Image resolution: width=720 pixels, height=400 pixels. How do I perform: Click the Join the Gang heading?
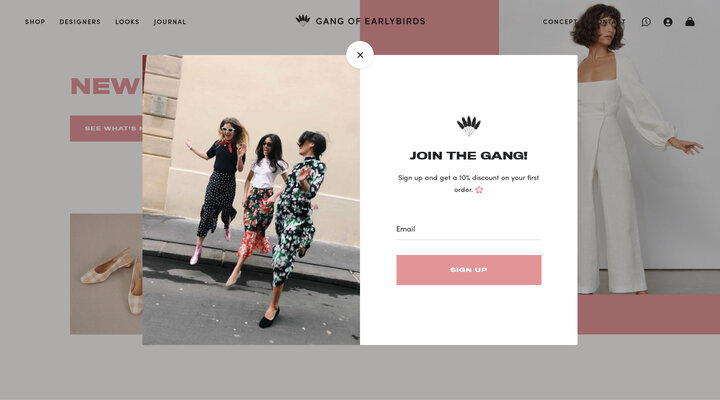(x=468, y=156)
